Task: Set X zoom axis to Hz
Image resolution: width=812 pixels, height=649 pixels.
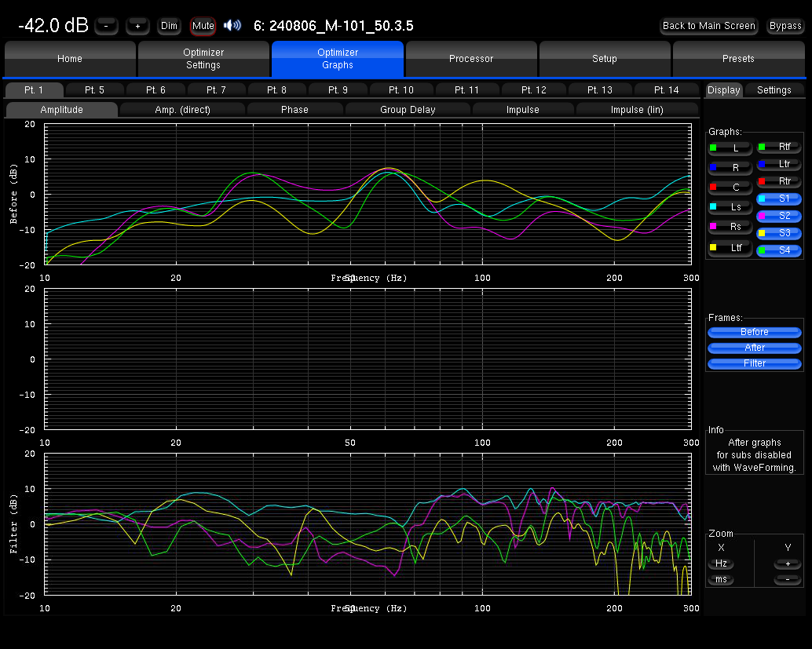Action: click(720, 563)
